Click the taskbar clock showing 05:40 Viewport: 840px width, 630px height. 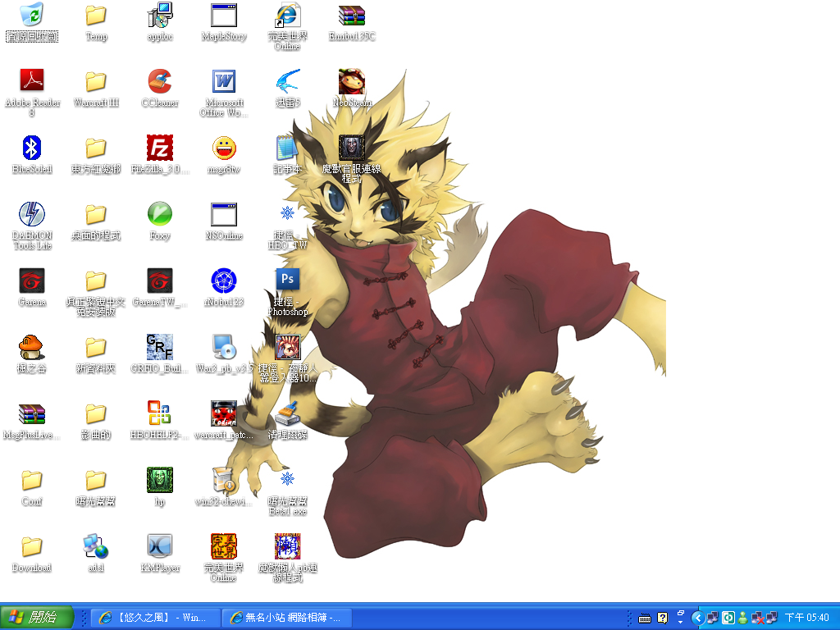pyautogui.click(x=807, y=618)
